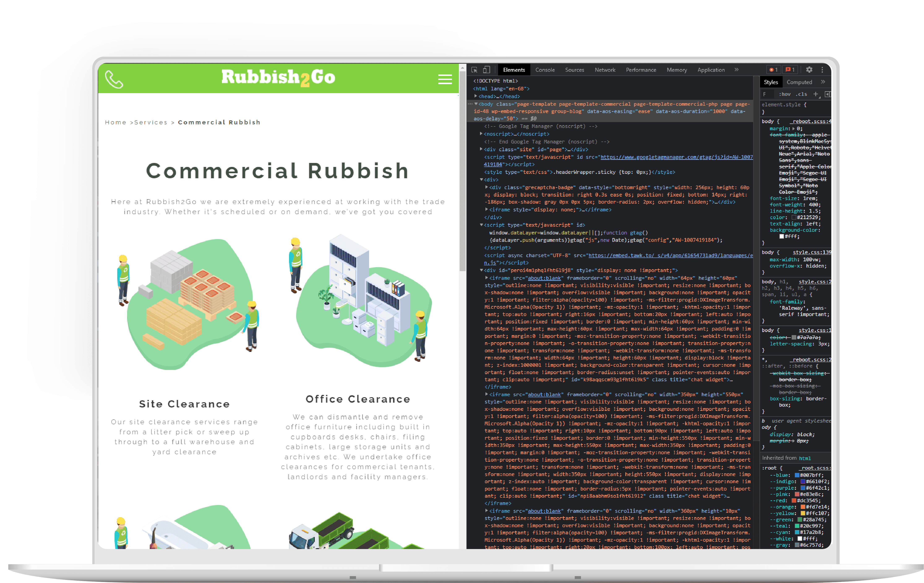This screenshot has width=924, height=583.
Task: Click the Office Clearance heading
Action: click(x=358, y=399)
